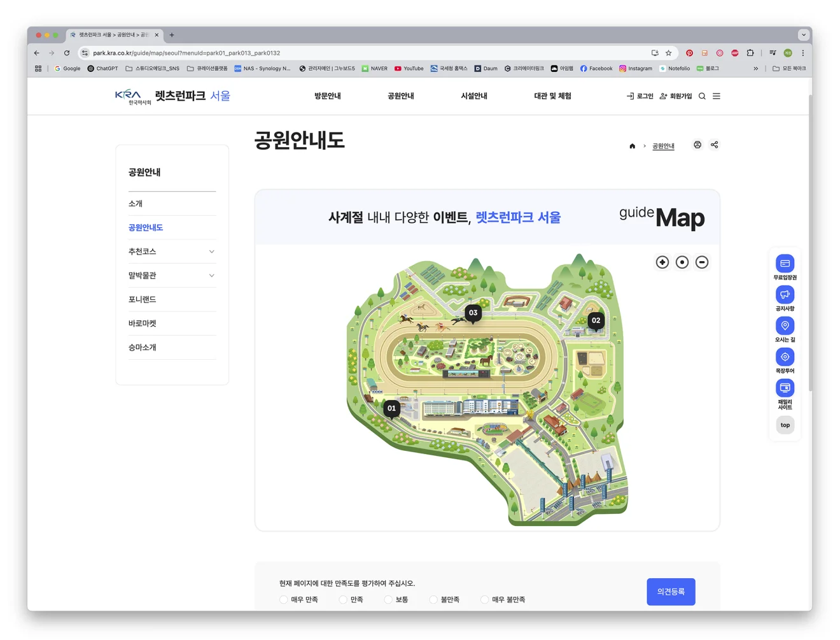Select the 보통 radio option
The height and width of the screenshot is (640, 840).
coord(388,600)
